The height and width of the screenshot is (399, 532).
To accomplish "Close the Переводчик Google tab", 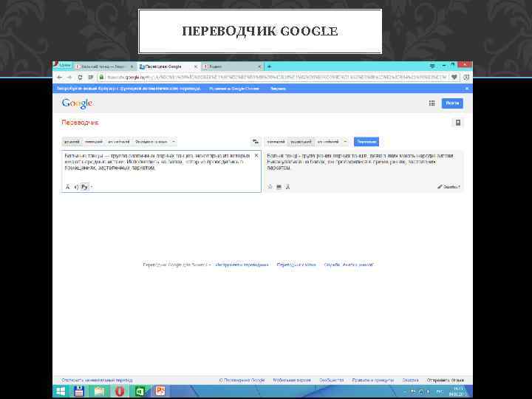I will click(x=195, y=66).
